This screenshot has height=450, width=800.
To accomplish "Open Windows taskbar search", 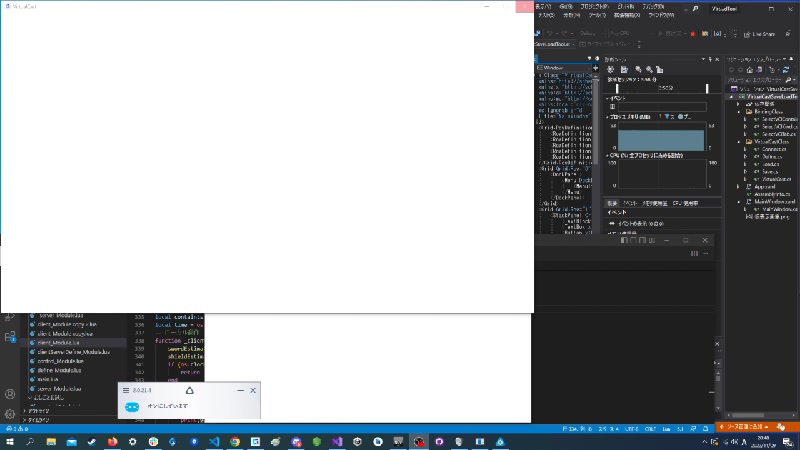I will click(x=30, y=442).
